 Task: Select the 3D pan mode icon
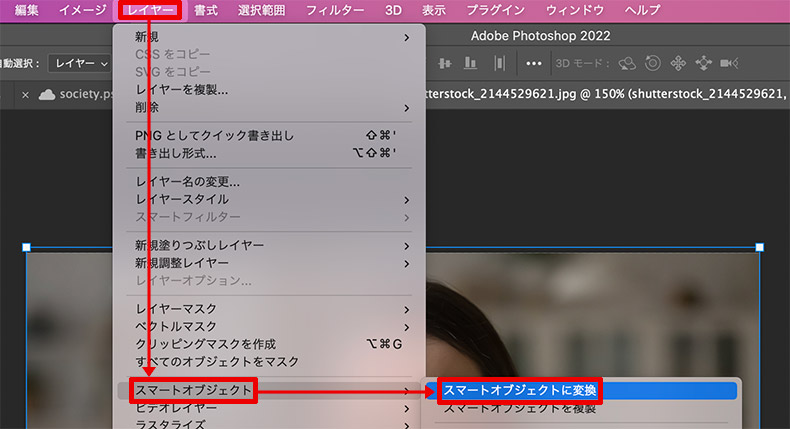tap(678, 64)
